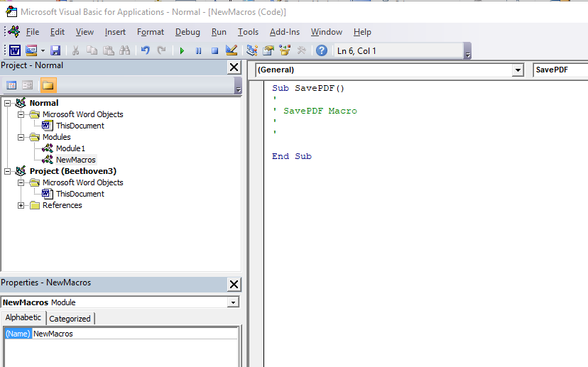Expand the References folder
The width and height of the screenshot is (588, 367).
click(21, 205)
